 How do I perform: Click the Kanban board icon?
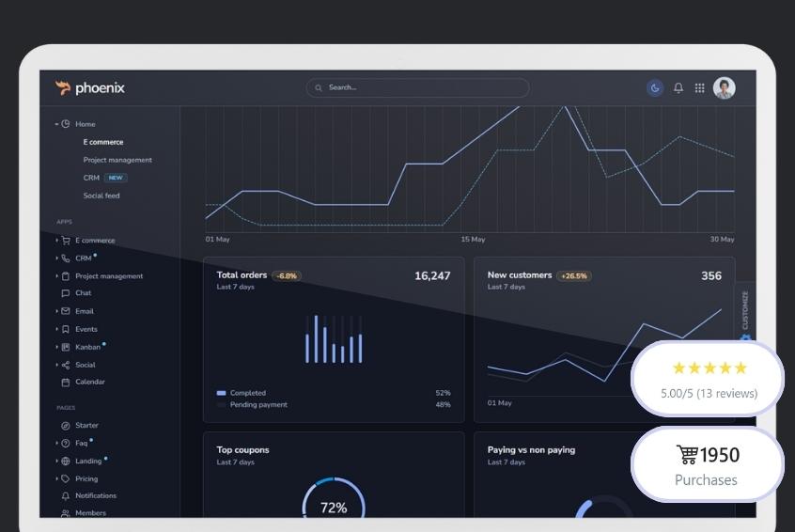click(66, 347)
